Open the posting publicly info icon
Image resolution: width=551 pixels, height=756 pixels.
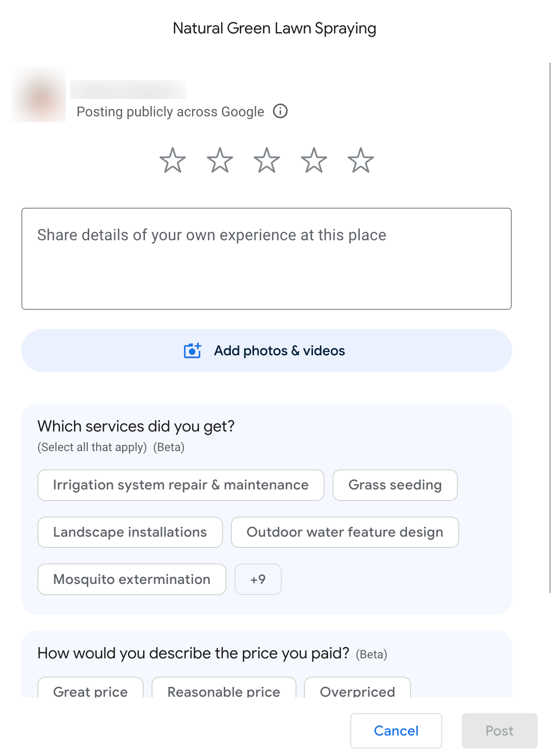coord(280,111)
